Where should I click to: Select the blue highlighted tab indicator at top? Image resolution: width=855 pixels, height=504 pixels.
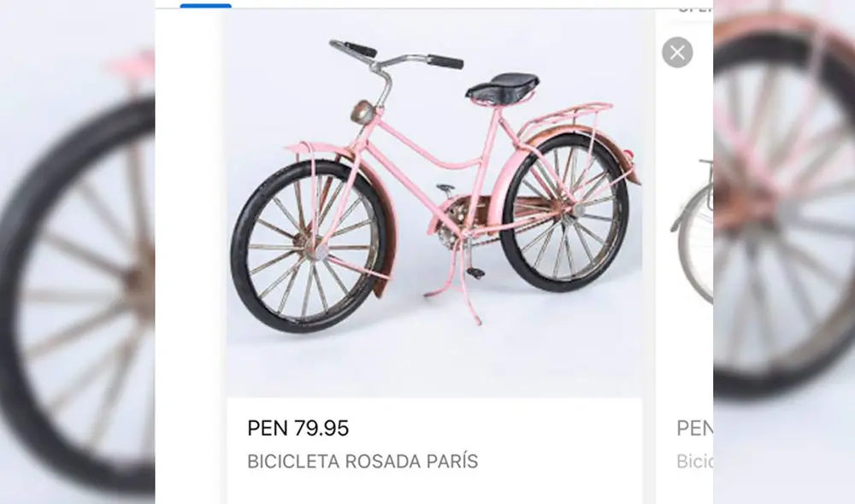coord(205,5)
